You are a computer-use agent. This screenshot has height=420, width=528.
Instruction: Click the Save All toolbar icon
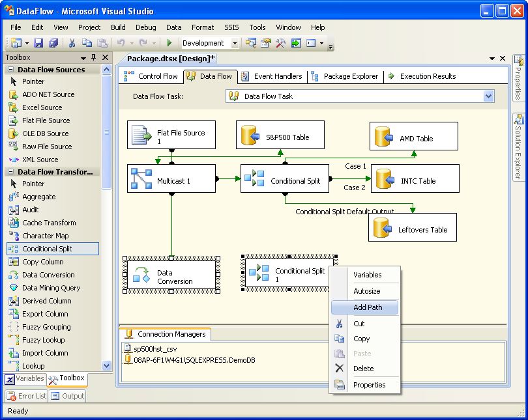(53, 43)
